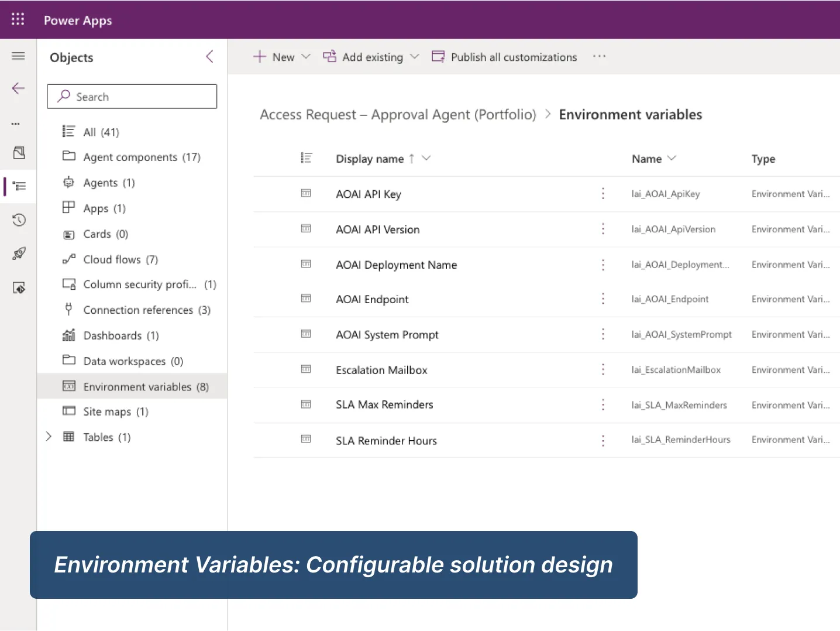Image resolution: width=840 pixels, height=631 pixels.
Task: Switch to Cloud flows in the Objects panel
Action: click(x=112, y=259)
